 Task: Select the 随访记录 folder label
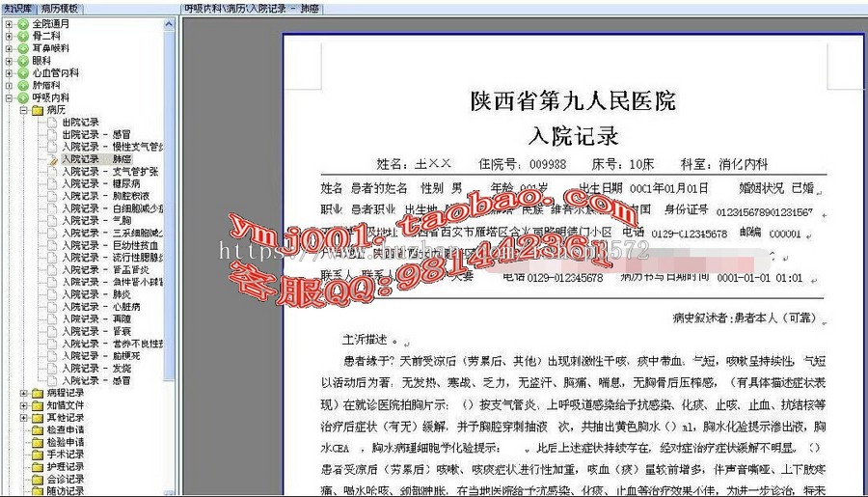(x=66, y=491)
